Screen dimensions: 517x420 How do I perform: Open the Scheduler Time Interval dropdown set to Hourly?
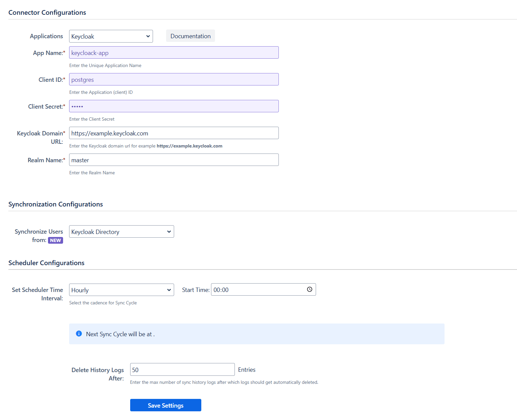(x=121, y=290)
